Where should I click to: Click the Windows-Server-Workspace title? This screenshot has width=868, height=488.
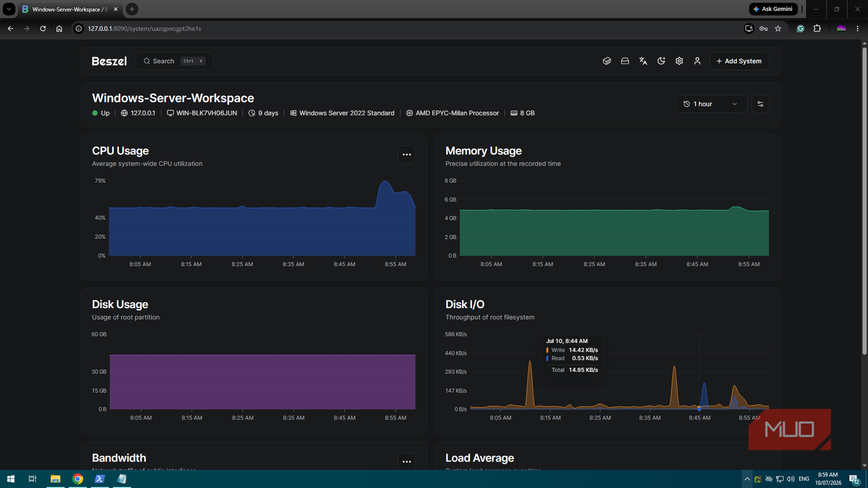[173, 98]
